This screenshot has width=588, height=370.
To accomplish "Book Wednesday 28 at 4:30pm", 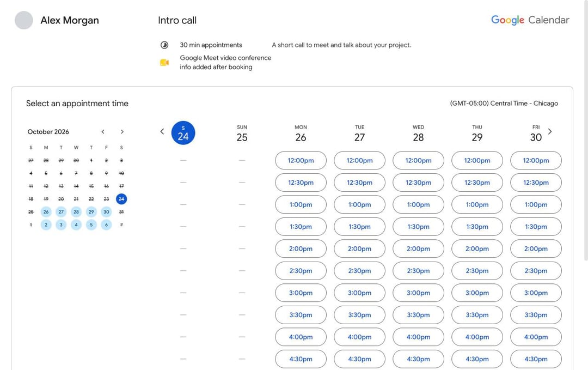I will (418, 359).
